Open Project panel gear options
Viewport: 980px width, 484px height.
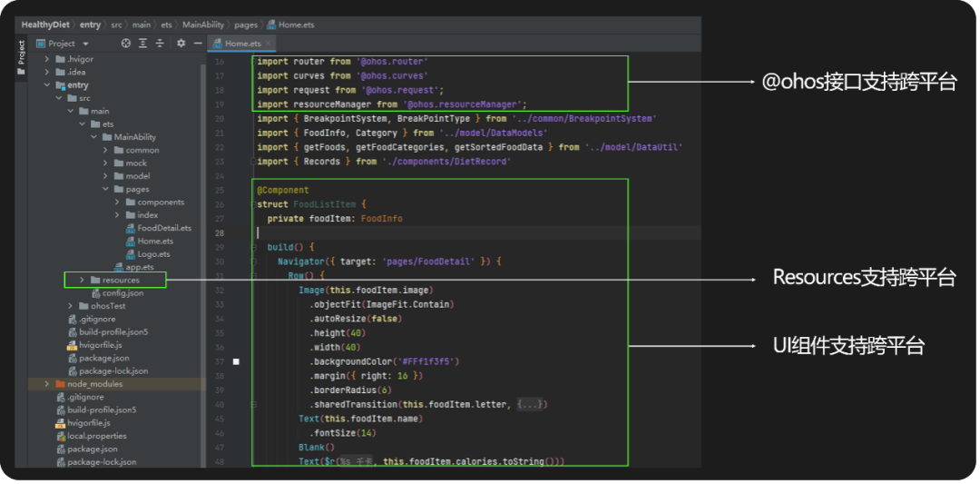pyautogui.click(x=181, y=44)
